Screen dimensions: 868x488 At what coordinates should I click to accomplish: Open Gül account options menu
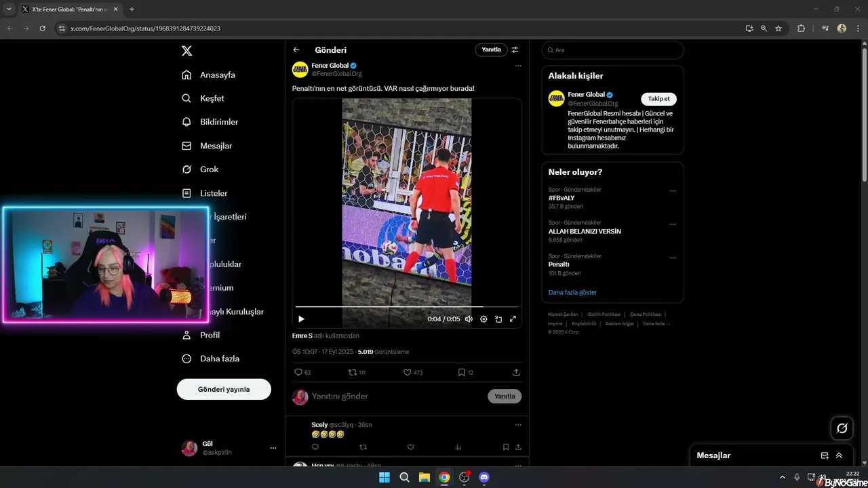pyautogui.click(x=273, y=448)
